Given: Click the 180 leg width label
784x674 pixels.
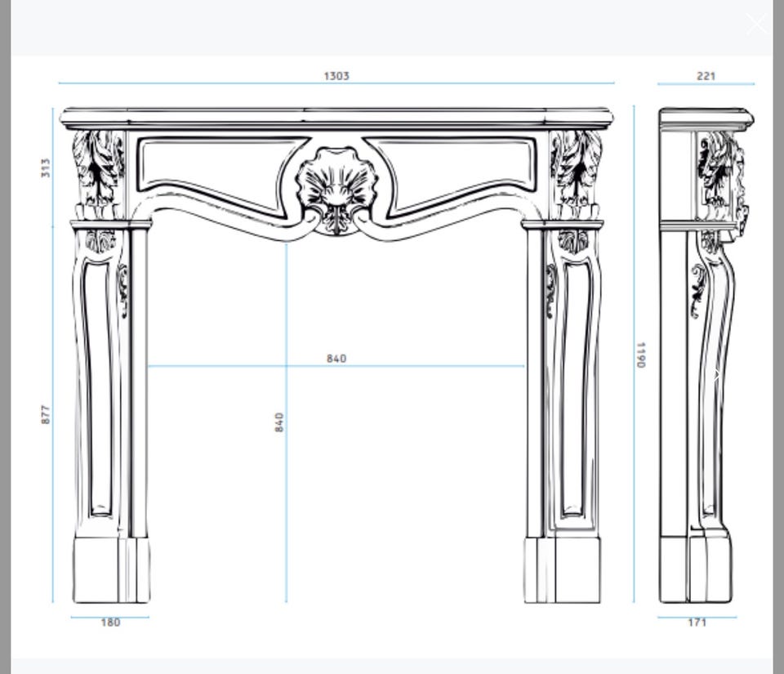Looking at the screenshot, I should coord(110,623).
